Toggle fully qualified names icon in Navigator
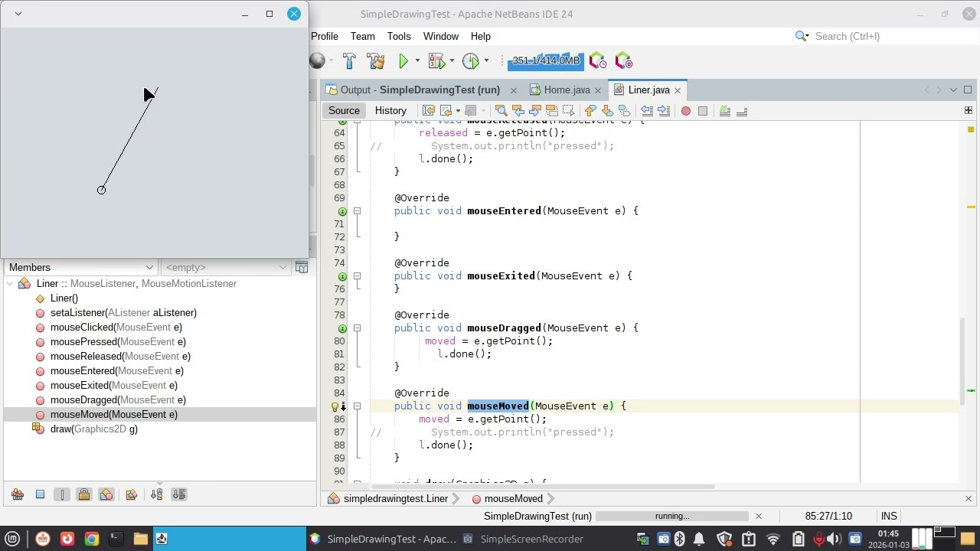This screenshot has width=980, height=551. (131, 494)
